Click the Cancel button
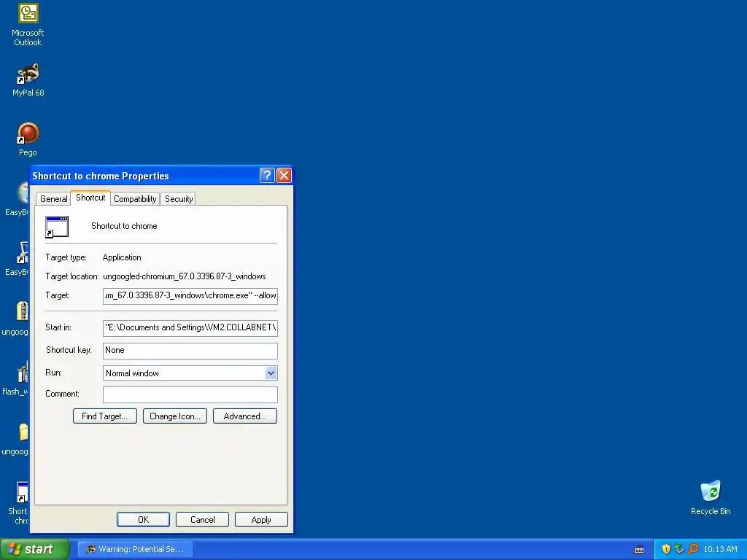The image size is (747, 560). 203,519
